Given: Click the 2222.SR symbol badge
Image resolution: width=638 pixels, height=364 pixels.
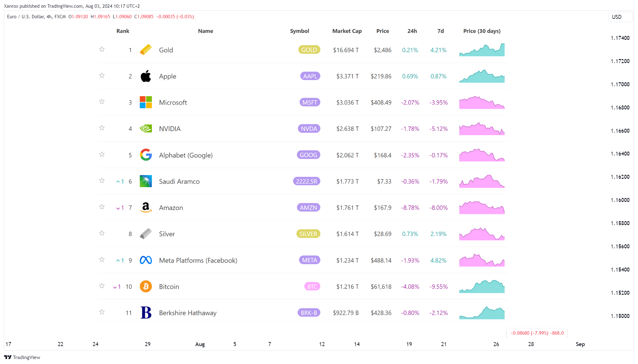Looking at the screenshot, I should 307,181.
